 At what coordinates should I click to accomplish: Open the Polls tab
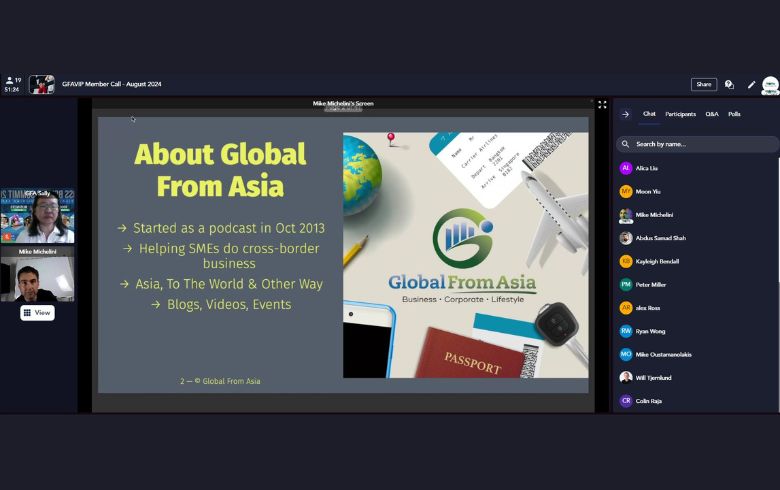734,114
